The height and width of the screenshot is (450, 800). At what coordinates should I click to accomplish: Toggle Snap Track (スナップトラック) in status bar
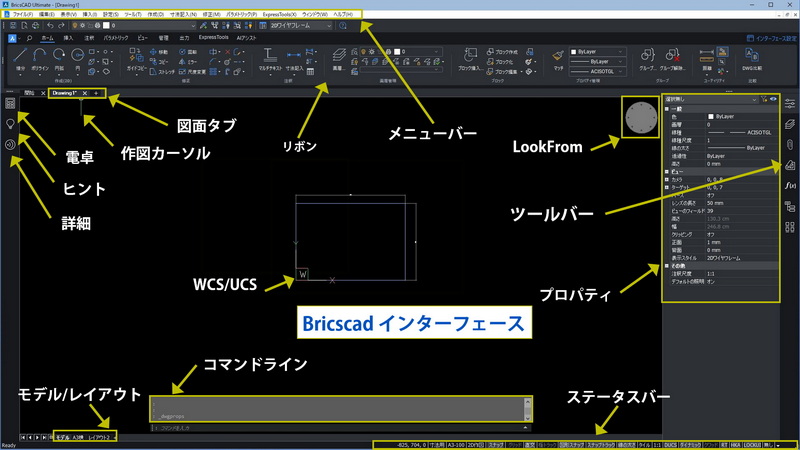(601, 445)
